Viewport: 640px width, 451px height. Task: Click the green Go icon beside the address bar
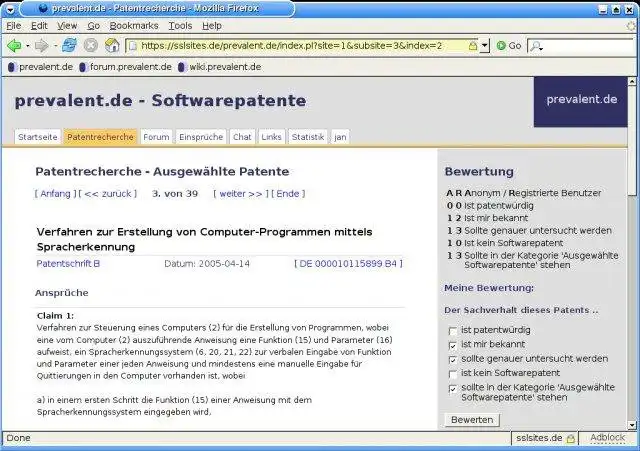tap(501, 45)
